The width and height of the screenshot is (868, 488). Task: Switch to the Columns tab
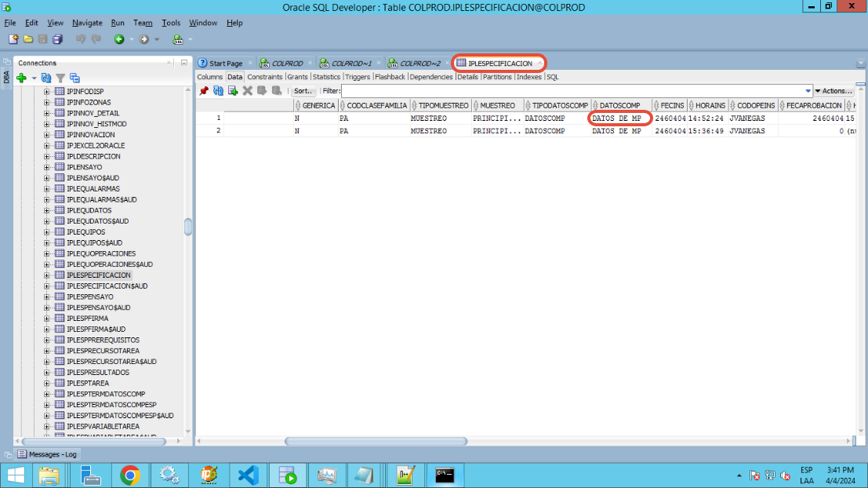(x=210, y=77)
